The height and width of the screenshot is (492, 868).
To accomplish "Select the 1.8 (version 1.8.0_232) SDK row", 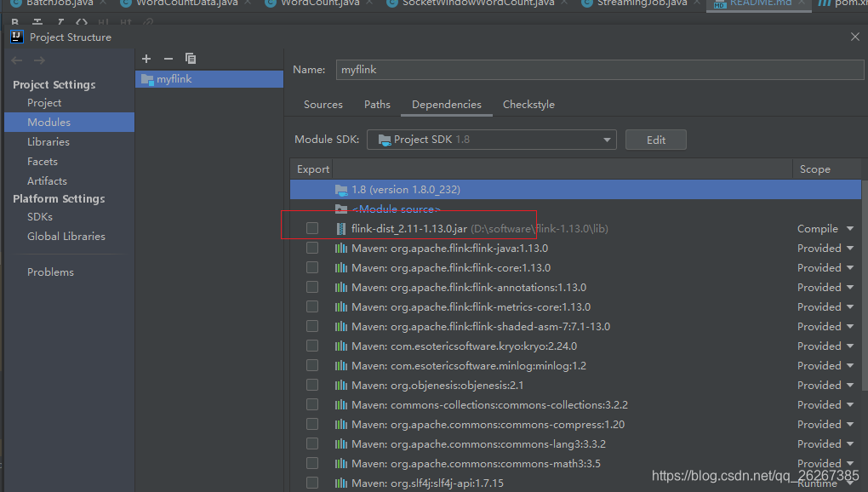I will pyautogui.click(x=576, y=189).
